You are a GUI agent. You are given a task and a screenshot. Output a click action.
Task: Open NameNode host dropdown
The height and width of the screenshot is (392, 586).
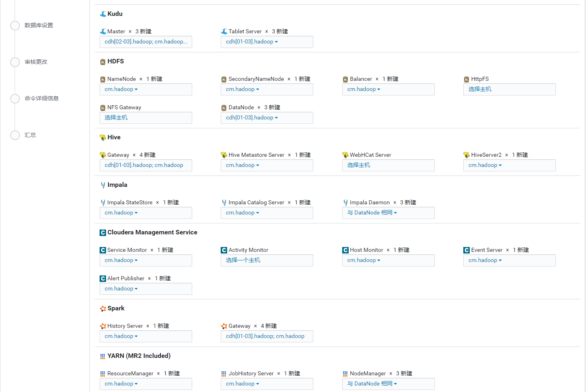tap(146, 89)
